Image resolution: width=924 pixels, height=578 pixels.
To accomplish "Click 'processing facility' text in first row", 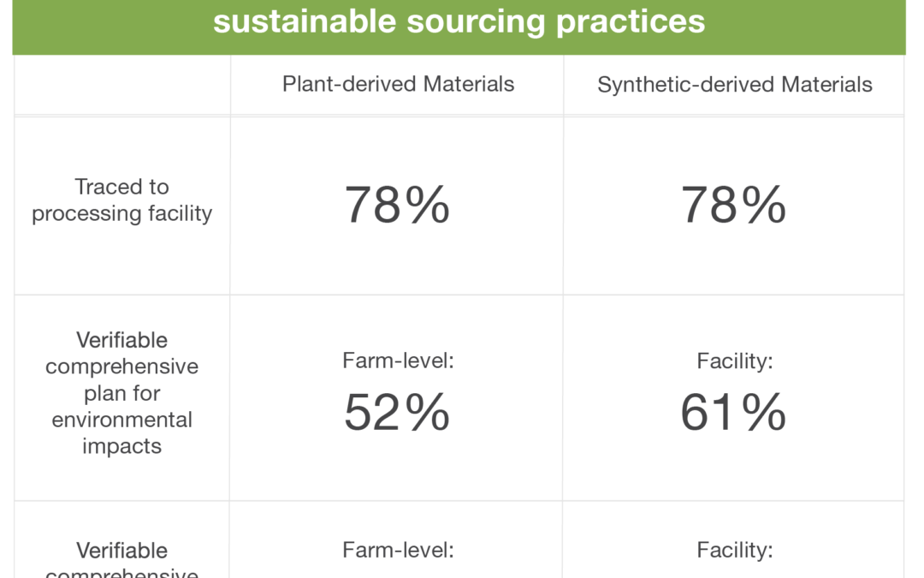I will 122,213.
